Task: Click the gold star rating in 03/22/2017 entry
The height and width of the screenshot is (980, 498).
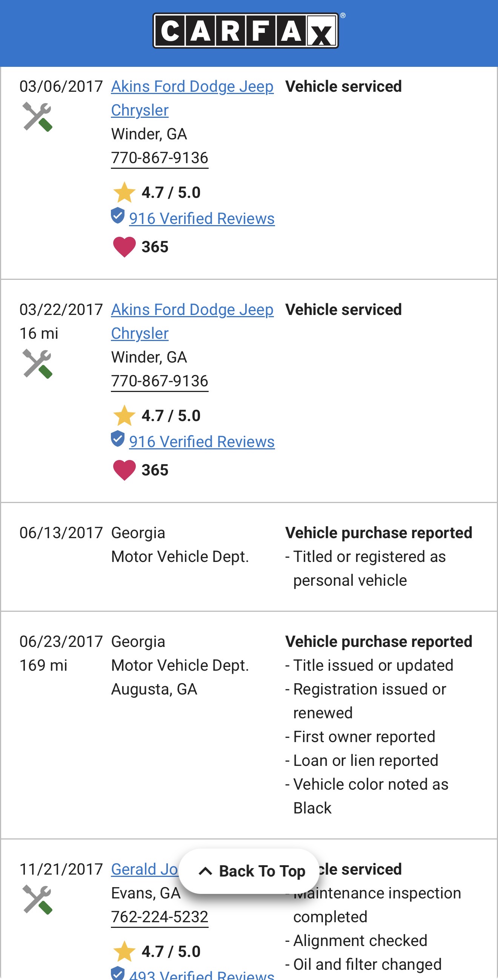Action: (124, 415)
